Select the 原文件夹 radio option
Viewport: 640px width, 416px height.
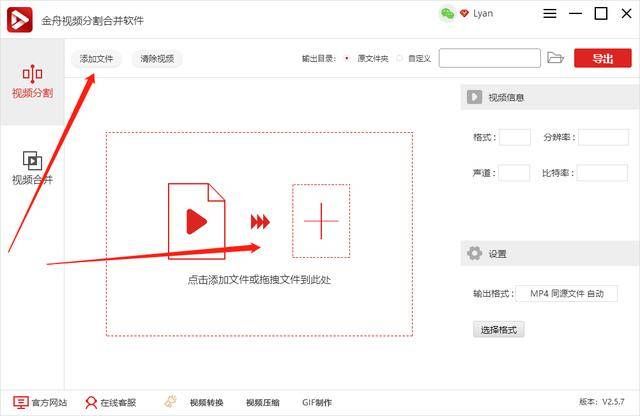(347, 59)
